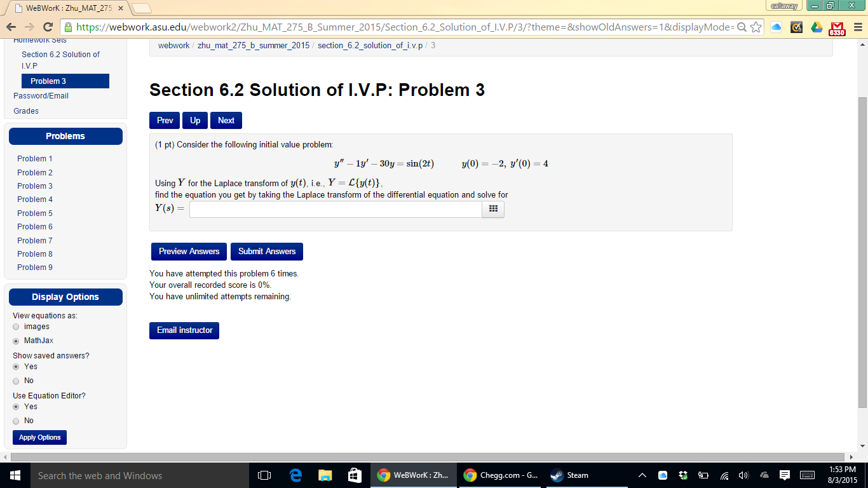The image size is (868, 488).
Task: Open the speaker volume icon in system tray
Action: 742,475
